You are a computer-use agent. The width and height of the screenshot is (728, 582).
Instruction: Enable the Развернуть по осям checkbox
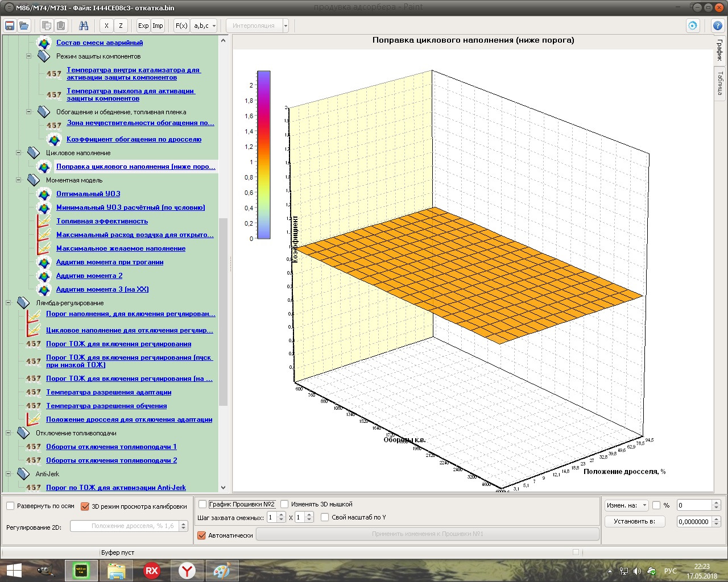(x=10, y=506)
